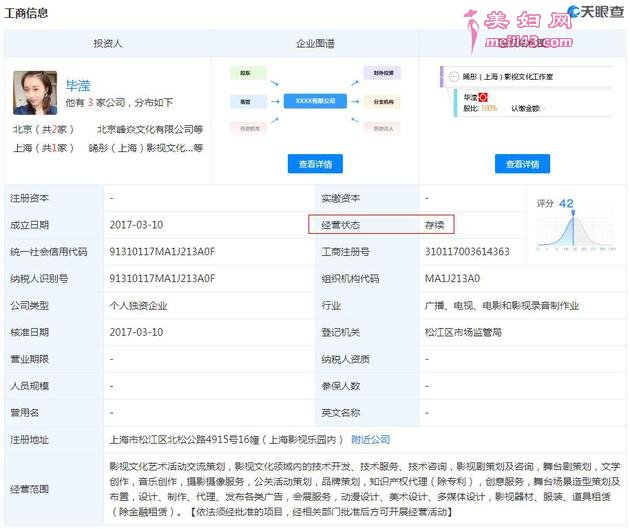Select 公司类型 value 个人独资企业
The width and height of the screenshot is (630, 529).
tap(138, 306)
